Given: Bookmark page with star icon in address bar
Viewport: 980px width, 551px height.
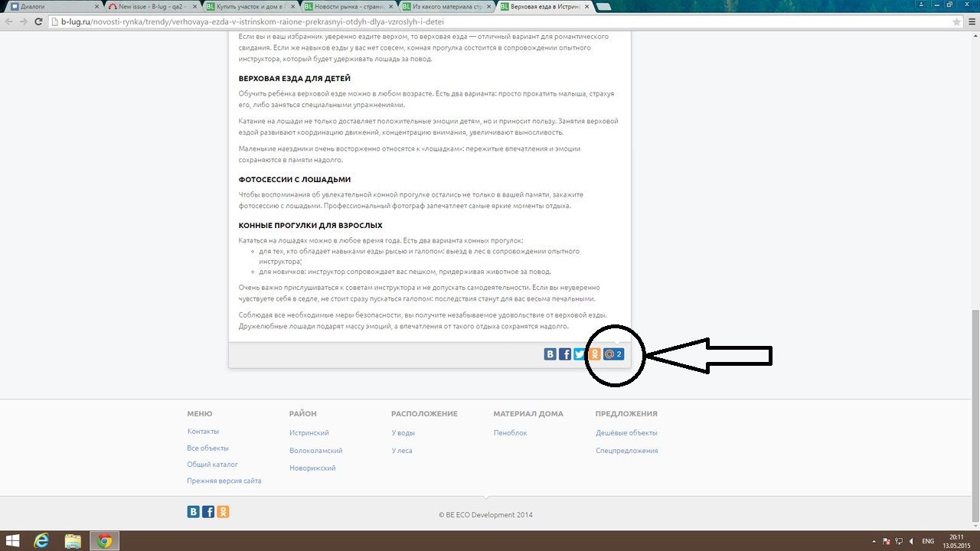Looking at the screenshot, I should pos(955,22).
